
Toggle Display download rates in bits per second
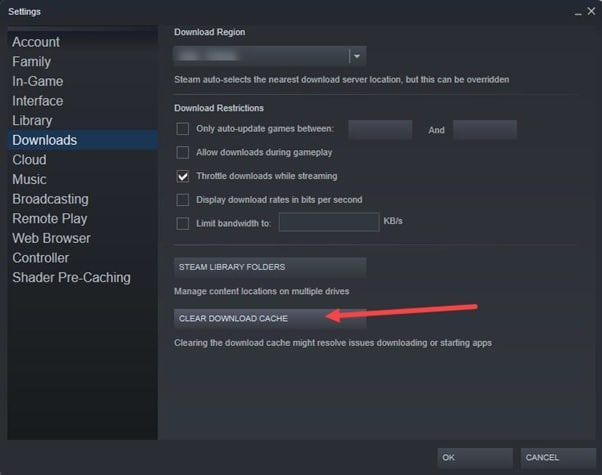click(x=182, y=199)
